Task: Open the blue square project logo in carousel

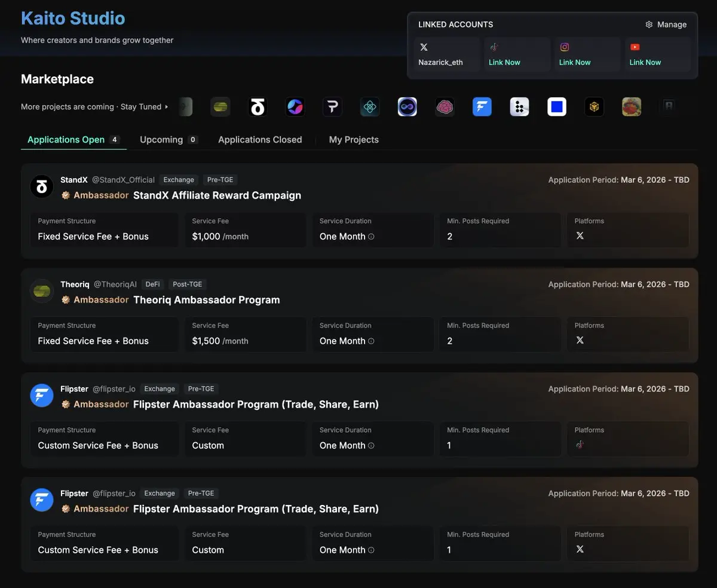Action: point(557,107)
